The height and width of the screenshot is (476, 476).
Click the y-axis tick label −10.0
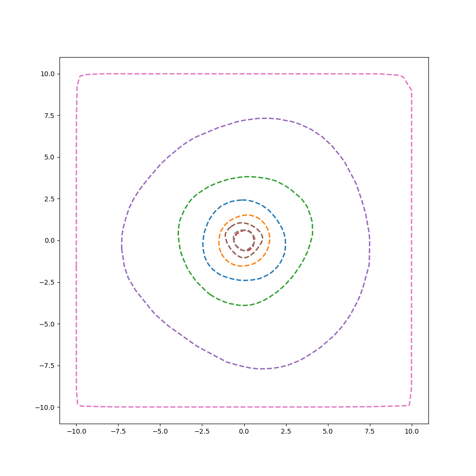45,407
